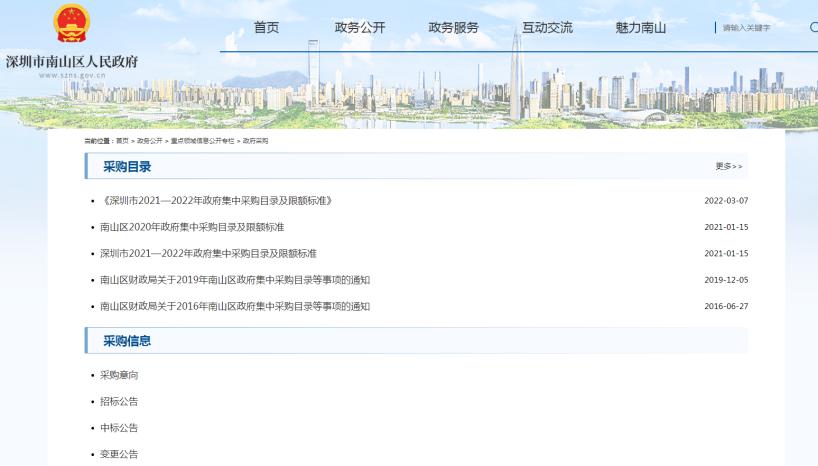Viewport: 818px width, 466px height.
Task: Open the 互动交流 navigation menu
Action: pos(547,28)
